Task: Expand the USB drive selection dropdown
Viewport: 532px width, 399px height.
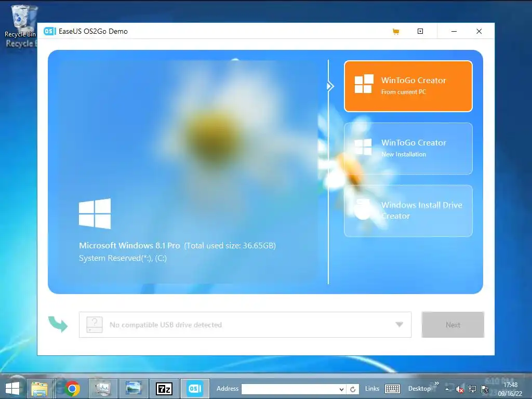Action: [400, 325]
